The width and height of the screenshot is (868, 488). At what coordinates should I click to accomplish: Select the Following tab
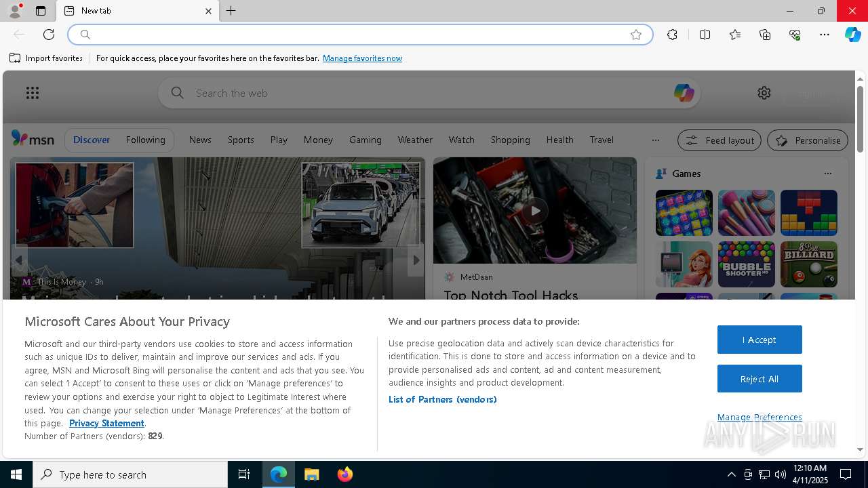pos(145,140)
